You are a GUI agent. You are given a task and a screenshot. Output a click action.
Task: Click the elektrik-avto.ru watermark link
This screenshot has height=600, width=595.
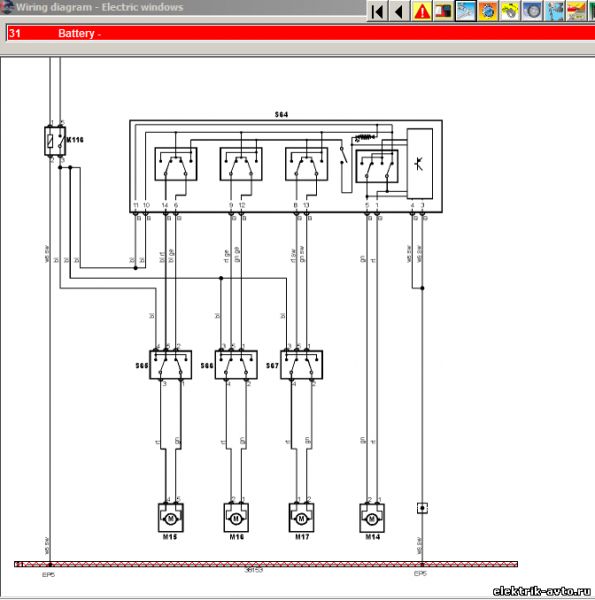(541, 591)
